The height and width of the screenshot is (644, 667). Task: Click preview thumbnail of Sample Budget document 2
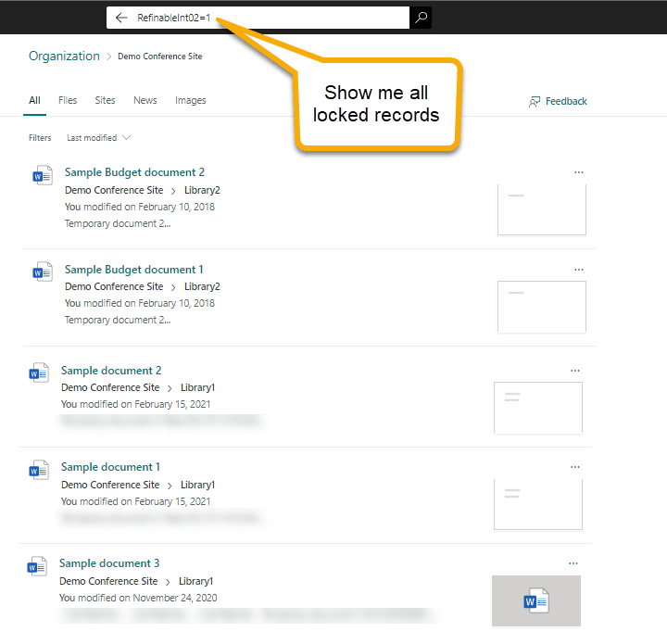(x=542, y=209)
